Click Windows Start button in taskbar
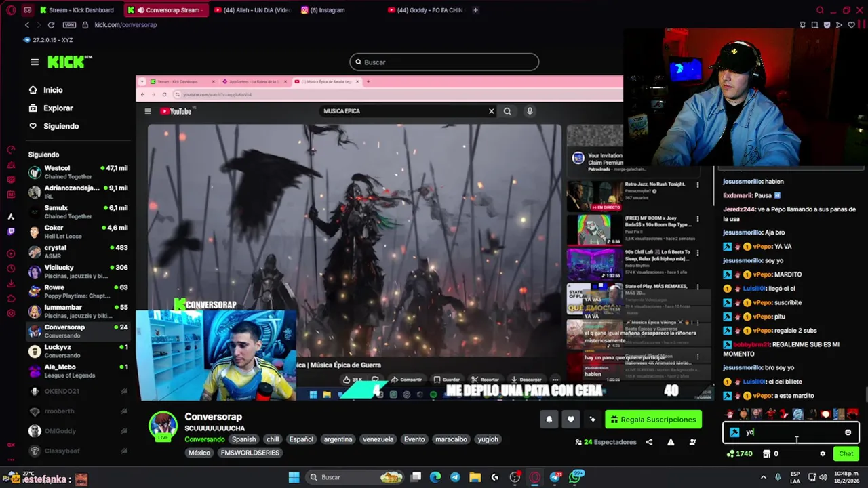 tap(294, 477)
